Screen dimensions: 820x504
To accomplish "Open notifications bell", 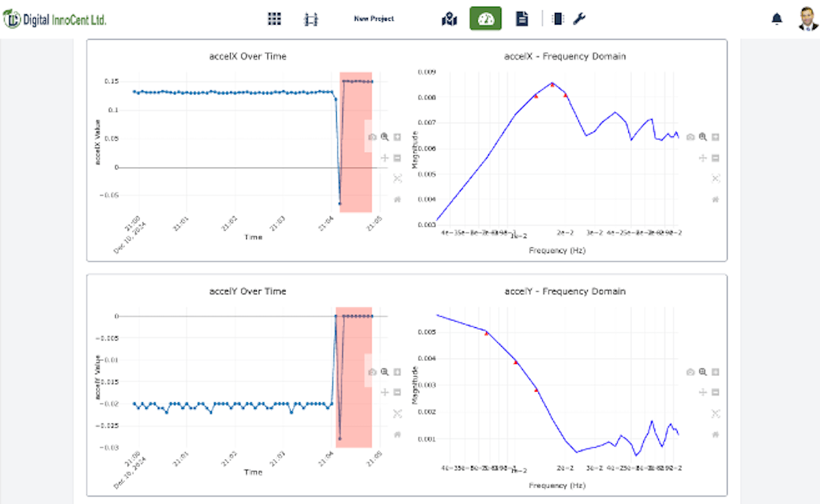I will pos(777,19).
